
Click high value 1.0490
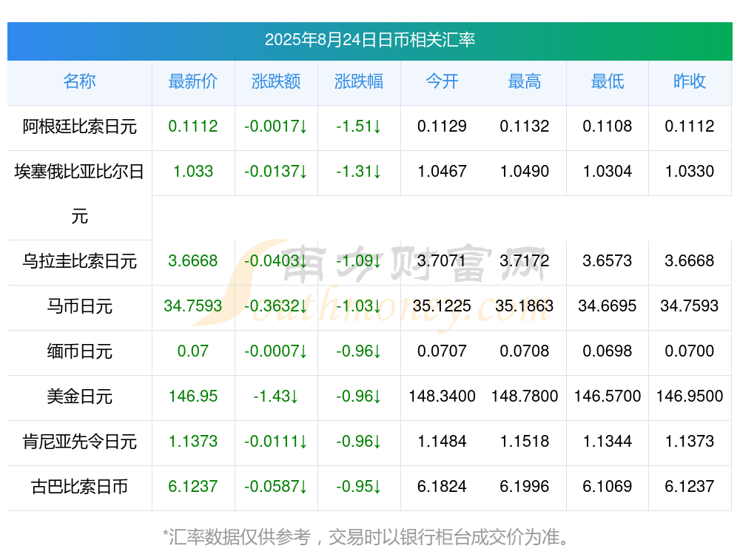[525, 172]
